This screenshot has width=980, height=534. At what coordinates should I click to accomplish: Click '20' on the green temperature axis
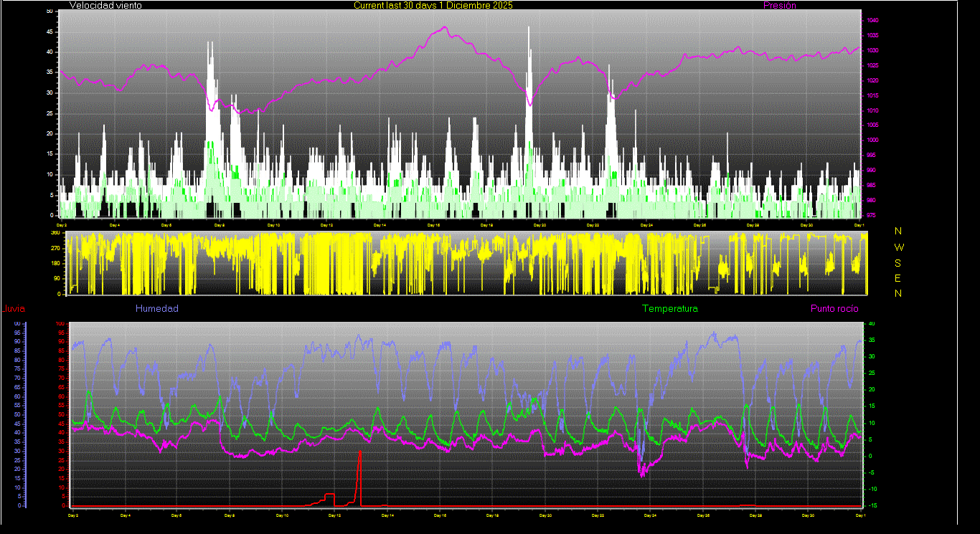pyautogui.click(x=872, y=389)
